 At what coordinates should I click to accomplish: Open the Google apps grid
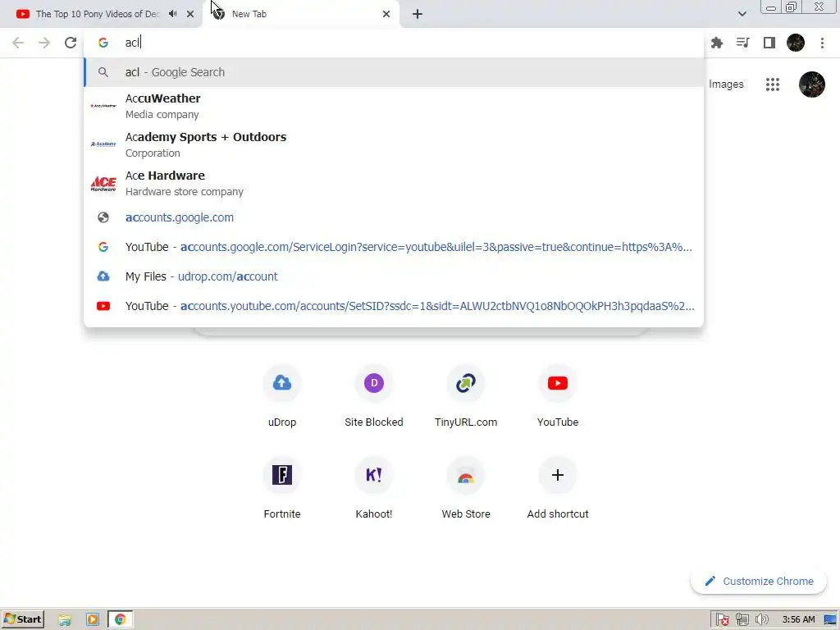[773, 84]
